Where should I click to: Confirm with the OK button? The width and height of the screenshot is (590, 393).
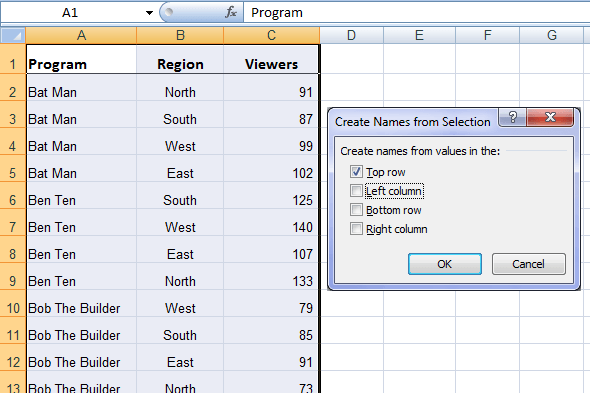445,264
